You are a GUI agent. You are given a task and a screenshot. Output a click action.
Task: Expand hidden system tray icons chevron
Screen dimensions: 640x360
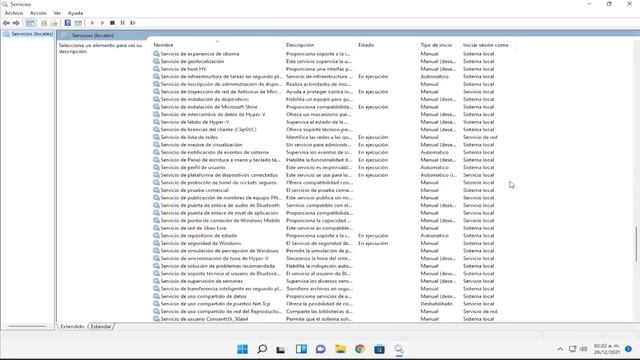coord(560,349)
